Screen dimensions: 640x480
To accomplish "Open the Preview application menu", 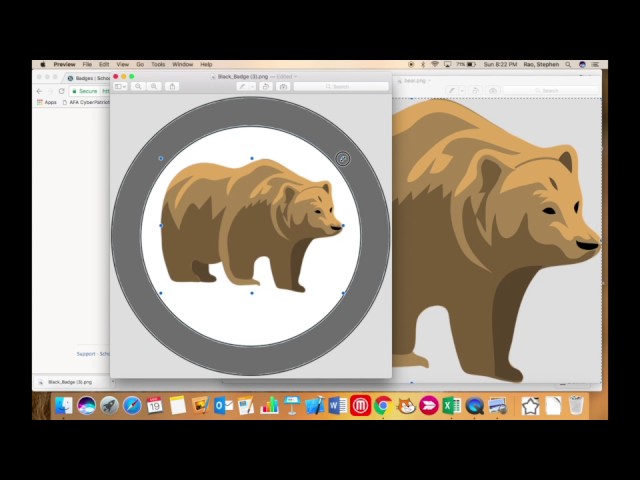I will [64, 64].
